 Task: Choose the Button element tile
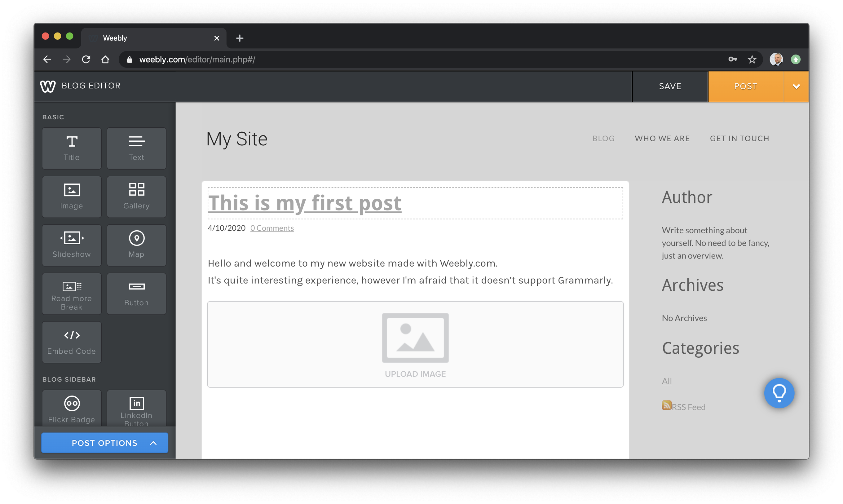(x=136, y=294)
